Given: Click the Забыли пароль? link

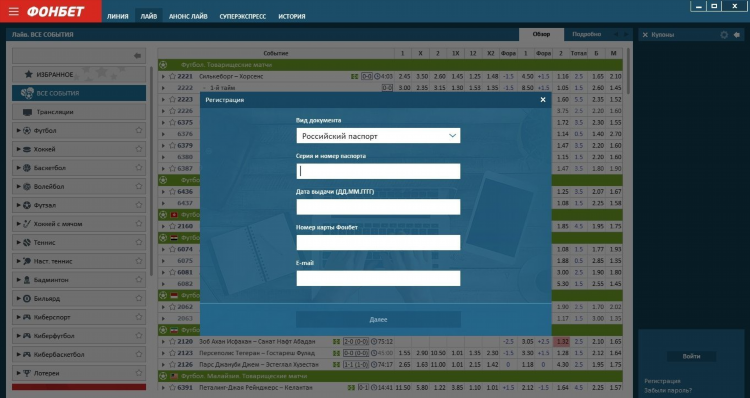Looking at the screenshot, I should [x=668, y=390].
